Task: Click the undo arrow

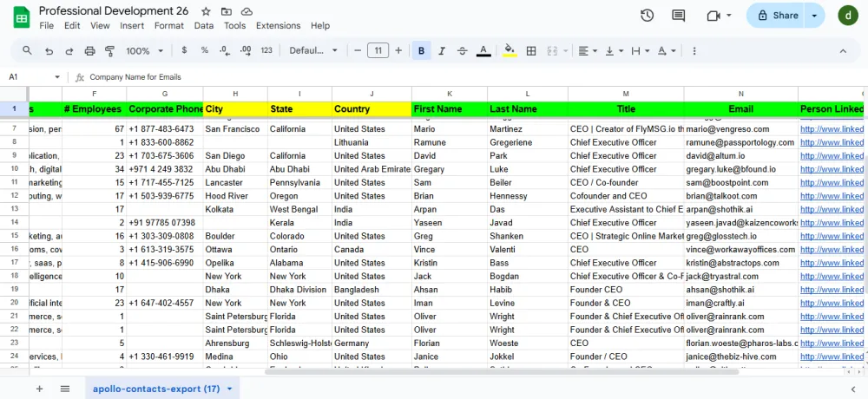Action: tap(49, 51)
